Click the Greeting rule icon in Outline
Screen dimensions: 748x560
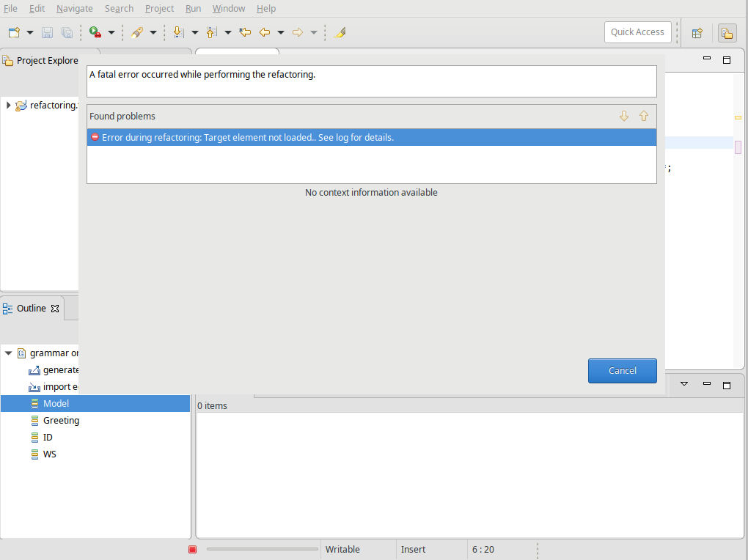(34, 421)
